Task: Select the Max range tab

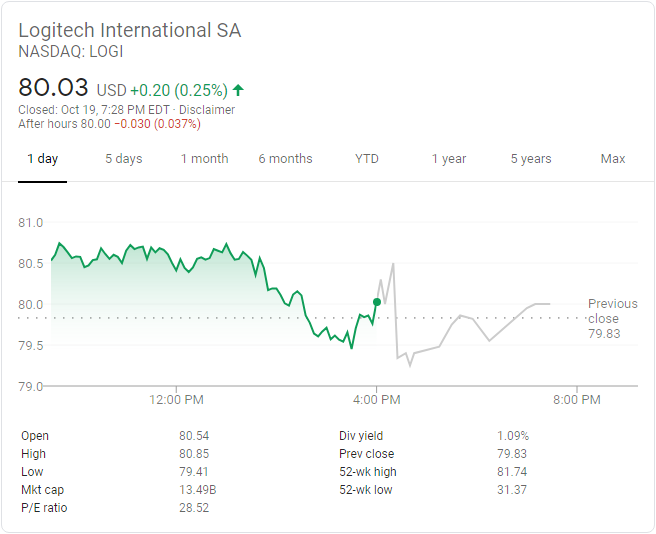Action: point(613,159)
